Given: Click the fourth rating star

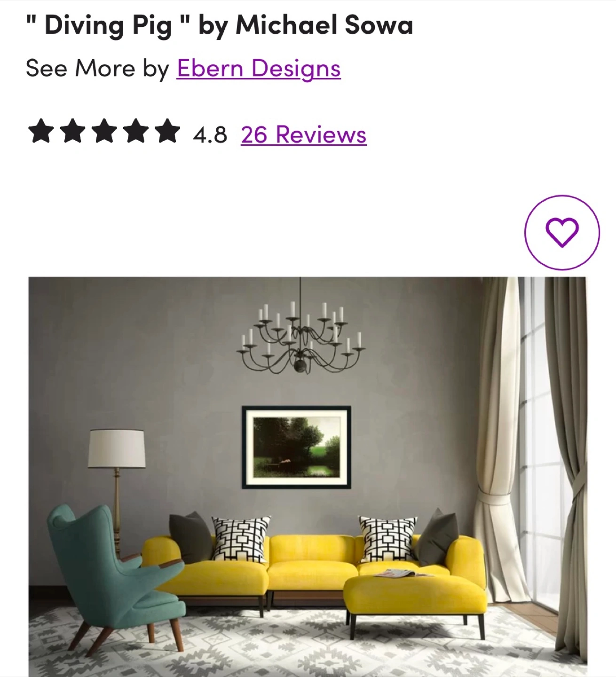Looking at the screenshot, I should point(135,131).
